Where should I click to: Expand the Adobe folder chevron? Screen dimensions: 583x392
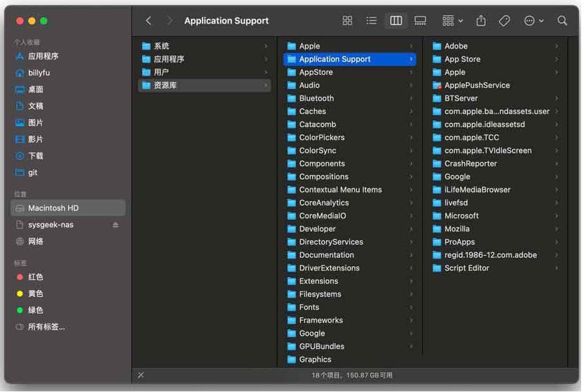click(557, 46)
